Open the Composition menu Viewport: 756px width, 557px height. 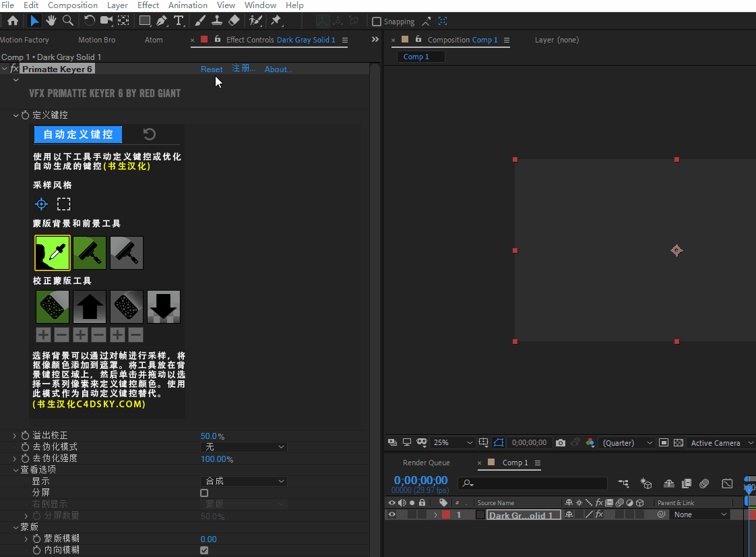73,5
